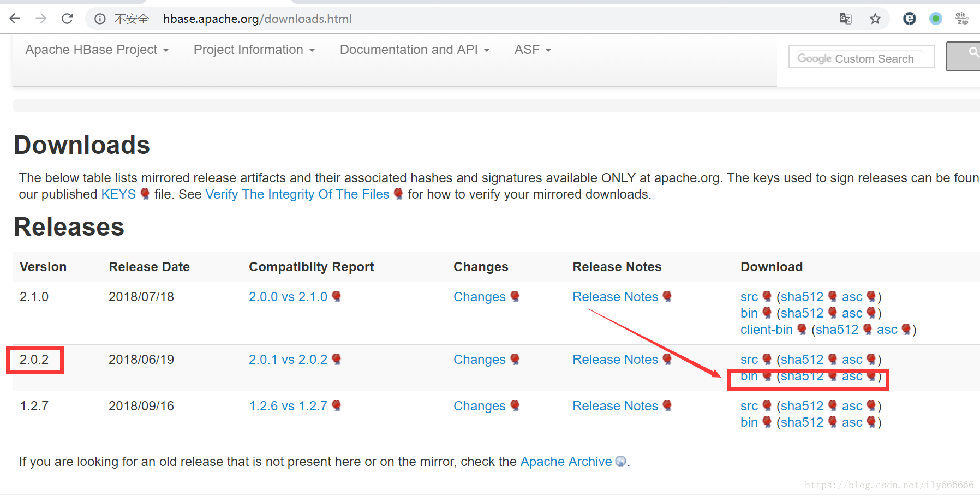Image resolution: width=980 pixels, height=496 pixels.
Task: Click external icon after 2.1.0 Release Notes
Action: pyautogui.click(x=667, y=296)
